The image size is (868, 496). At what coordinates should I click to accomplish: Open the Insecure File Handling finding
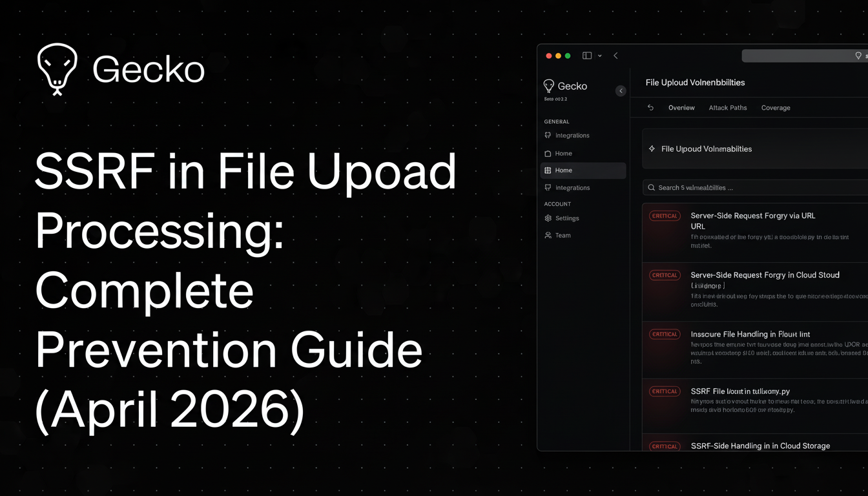[x=750, y=335]
